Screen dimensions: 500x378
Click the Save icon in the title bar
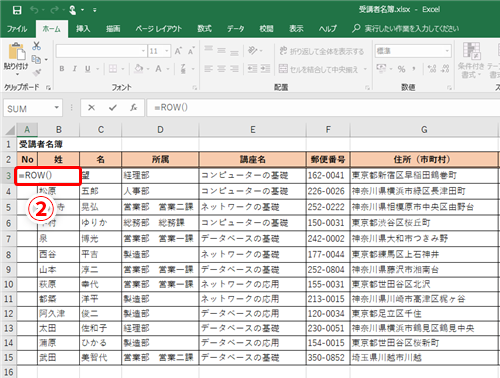click(x=17, y=10)
